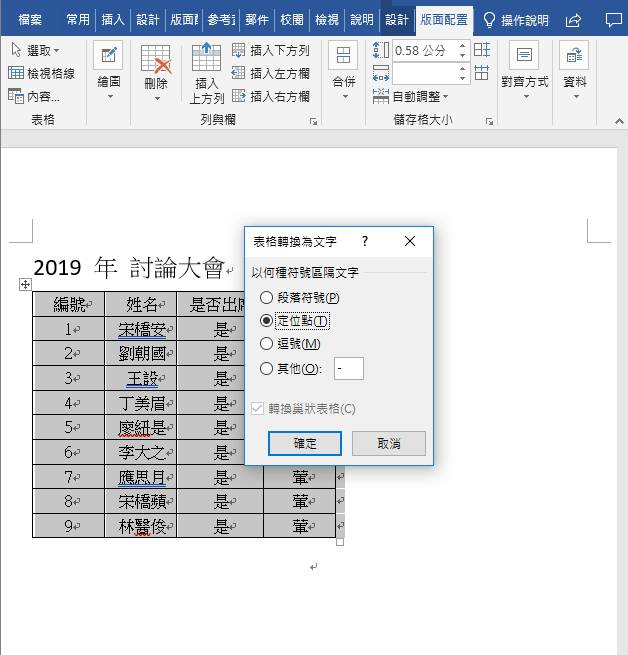The height and width of the screenshot is (655, 628).
Task: Expand the AutoFit (自動調整) dropdown arrow
Action: pyautogui.click(x=445, y=97)
